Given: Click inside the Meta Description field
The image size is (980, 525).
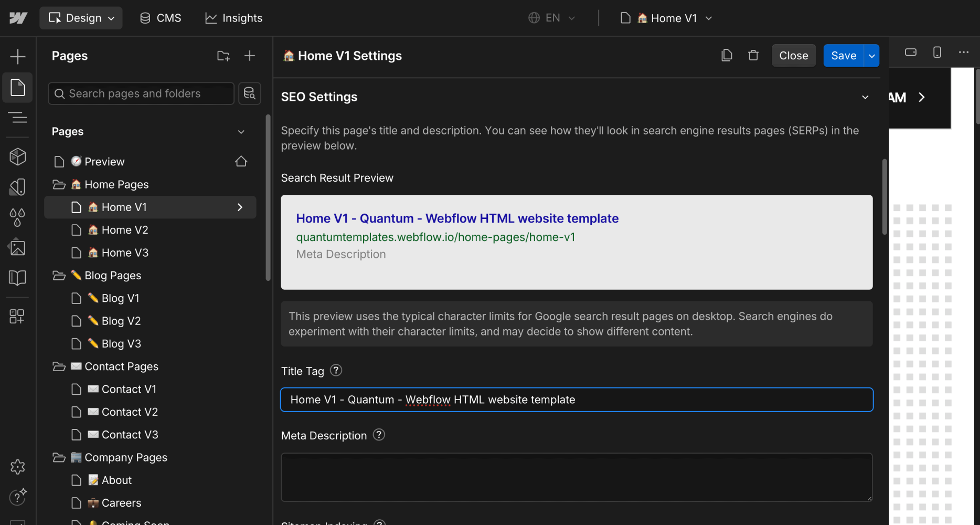Looking at the screenshot, I should (576, 477).
